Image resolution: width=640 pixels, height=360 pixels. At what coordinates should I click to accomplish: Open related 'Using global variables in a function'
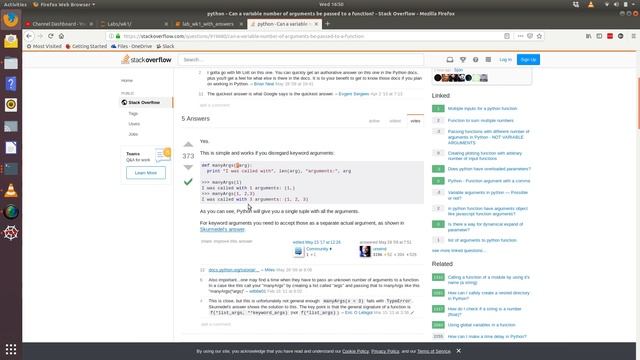[481, 325]
